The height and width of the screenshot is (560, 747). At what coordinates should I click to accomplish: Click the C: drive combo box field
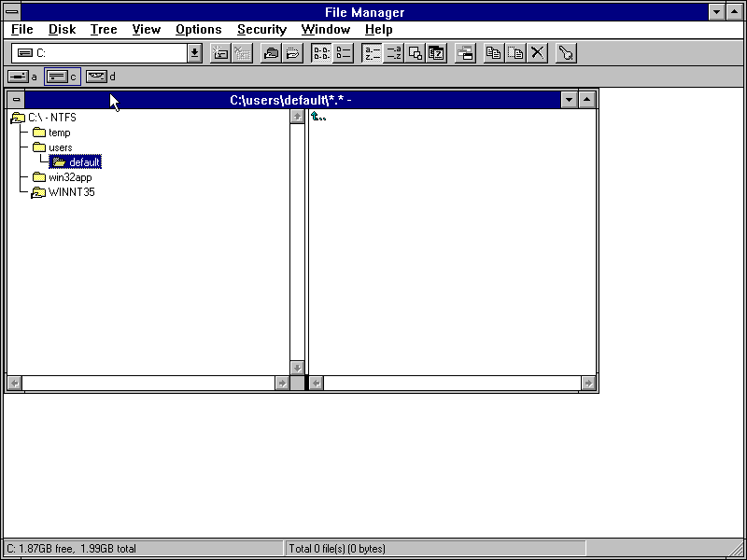click(x=100, y=53)
